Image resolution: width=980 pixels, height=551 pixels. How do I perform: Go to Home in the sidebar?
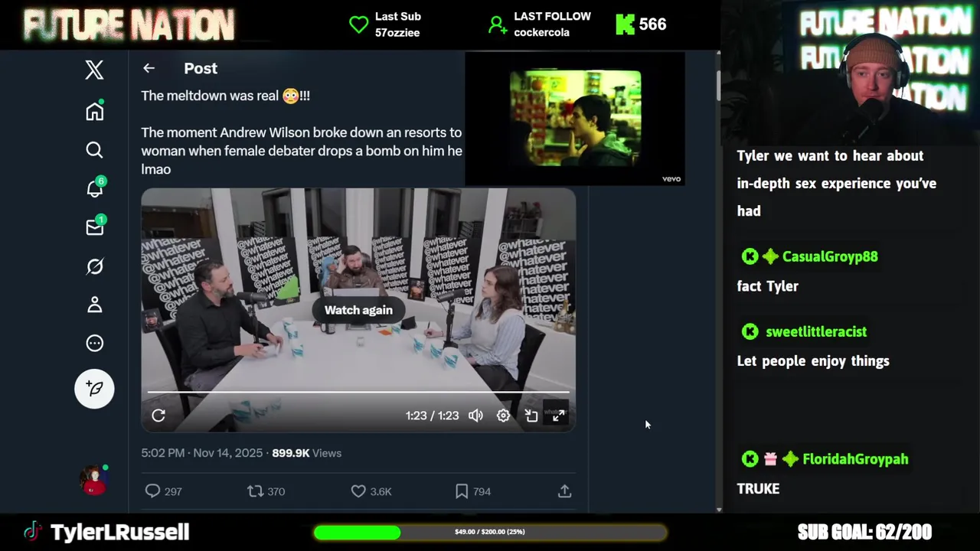(94, 112)
